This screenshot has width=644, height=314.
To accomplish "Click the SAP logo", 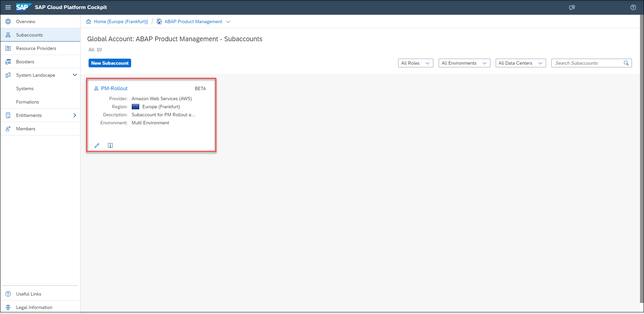I will click(23, 7).
